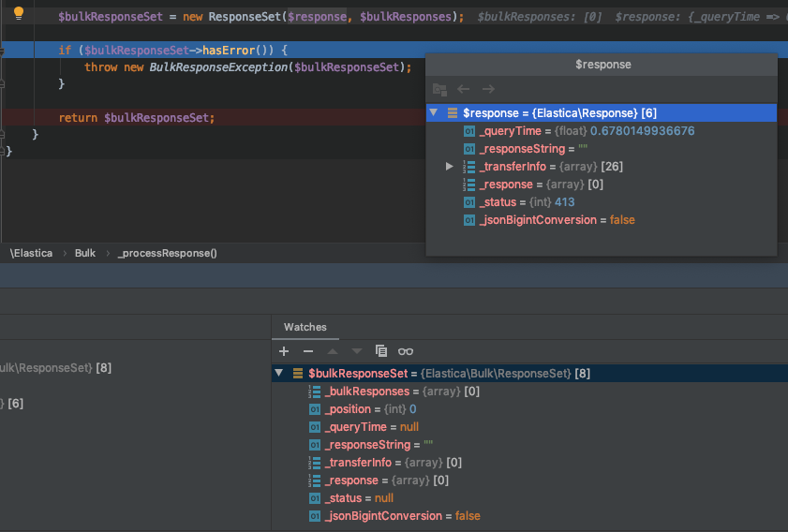Duplicate watch using copy icon

coord(381,351)
